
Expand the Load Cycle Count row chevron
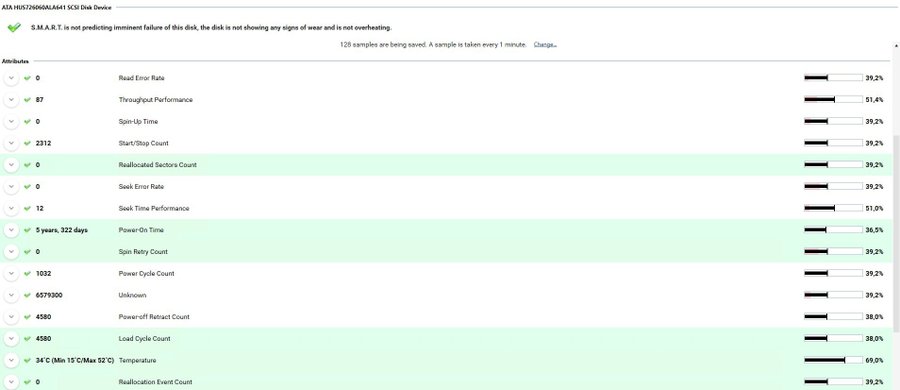11,339
